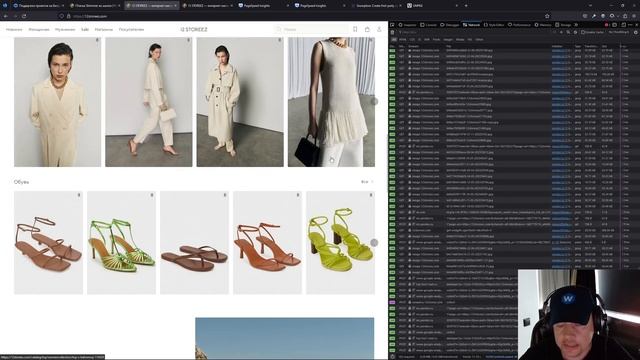The height and width of the screenshot is (360, 640).
Task: Save the orange heeled sandals to favorites
Action: (298, 195)
